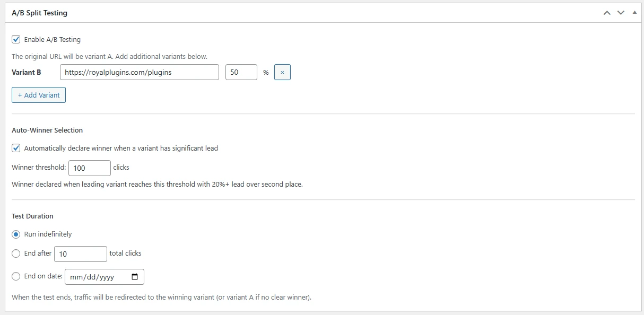The width and height of the screenshot is (644, 315).
Task: Click the Variant B row label
Action: click(27, 72)
